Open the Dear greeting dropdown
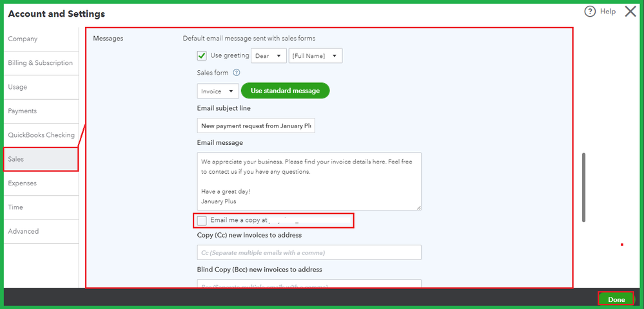 click(269, 56)
